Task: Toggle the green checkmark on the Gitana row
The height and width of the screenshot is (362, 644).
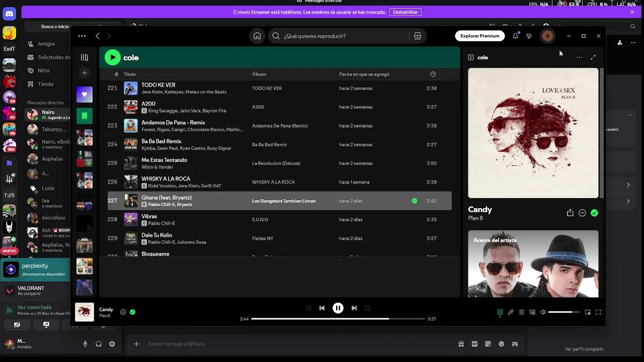Action: (x=415, y=201)
